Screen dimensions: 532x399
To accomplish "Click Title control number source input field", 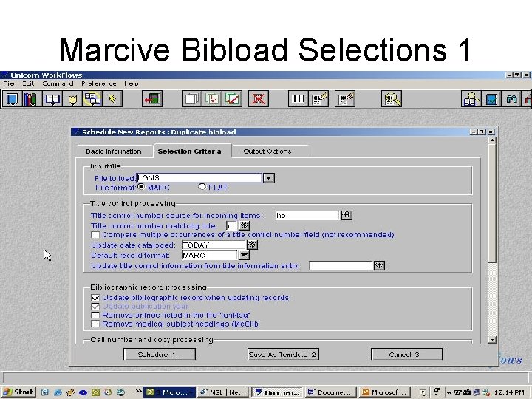I will tap(307, 215).
